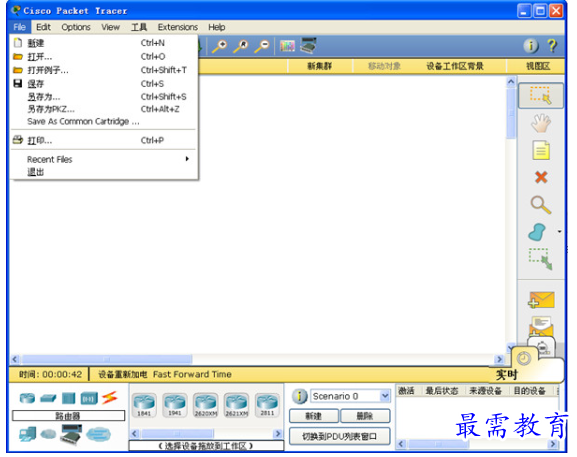Select the Routers device category icon
Image resolution: width=577 pixels, height=457 pixels.
click(28, 398)
